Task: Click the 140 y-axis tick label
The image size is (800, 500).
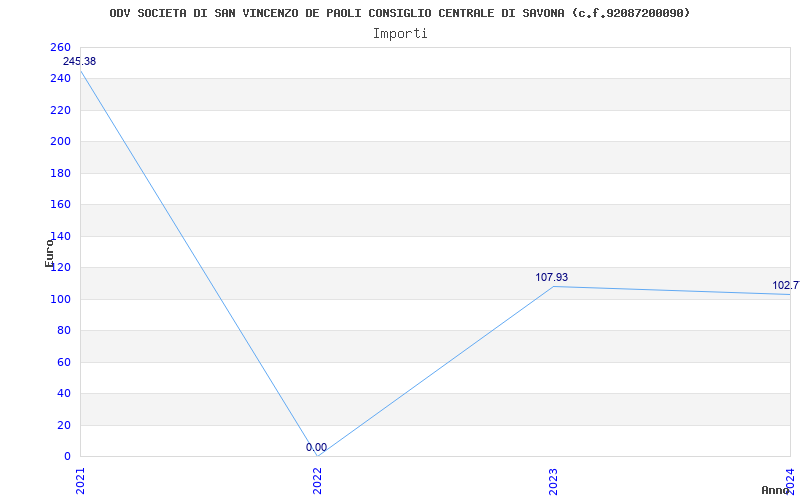Action: pos(60,236)
